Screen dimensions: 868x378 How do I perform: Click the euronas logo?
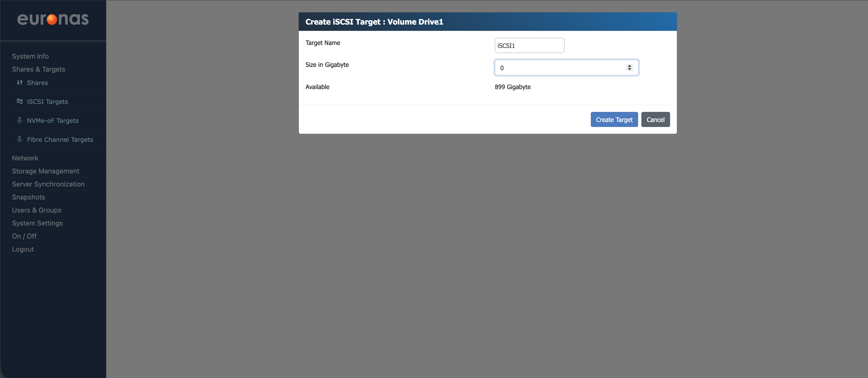(53, 19)
